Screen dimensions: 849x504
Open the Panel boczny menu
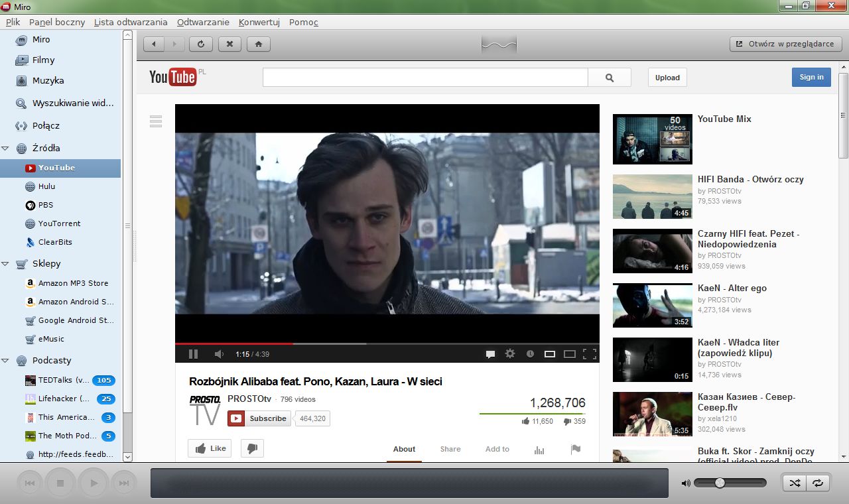click(57, 22)
